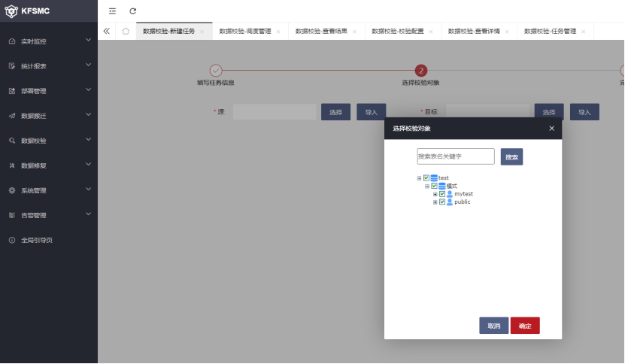Click the 导入 button next to 目标
This screenshot has width=625, height=364.
pos(584,112)
